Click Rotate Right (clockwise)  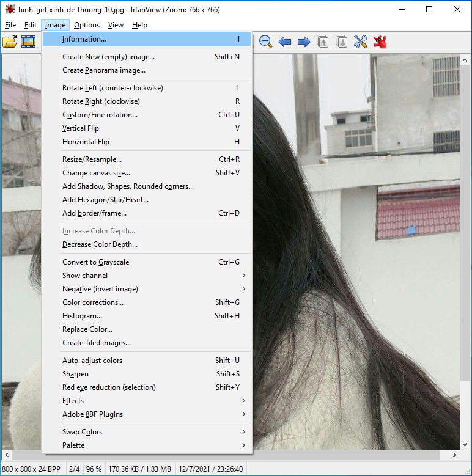point(101,101)
